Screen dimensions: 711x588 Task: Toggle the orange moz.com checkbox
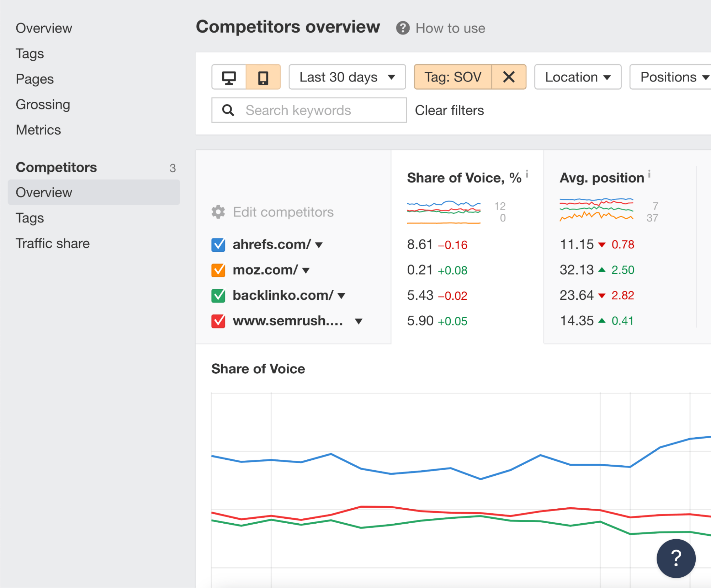pyautogui.click(x=218, y=270)
